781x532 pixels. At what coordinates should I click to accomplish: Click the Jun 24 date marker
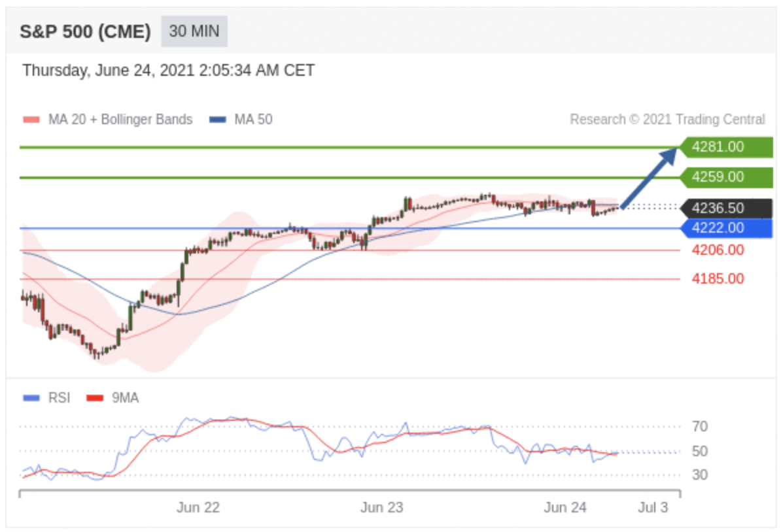click(566, 508)
